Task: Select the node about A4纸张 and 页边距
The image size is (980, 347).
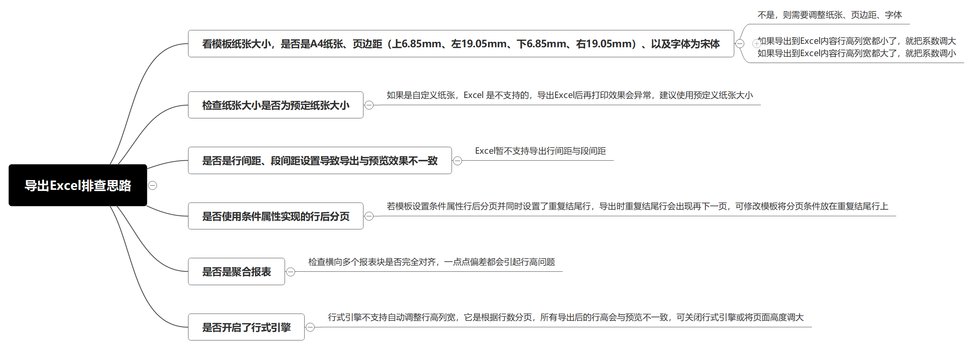Action: tap(461, 44)
